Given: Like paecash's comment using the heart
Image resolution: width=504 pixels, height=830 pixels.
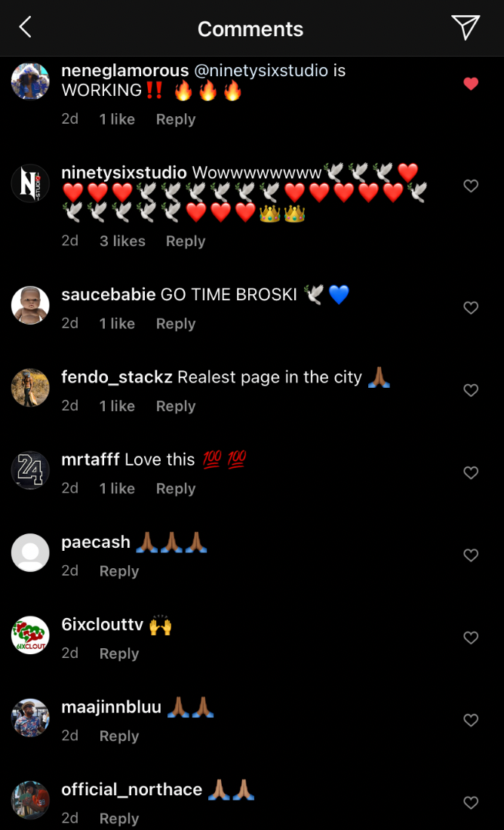Looking at the screenshot, I should [x=471, y=555].
